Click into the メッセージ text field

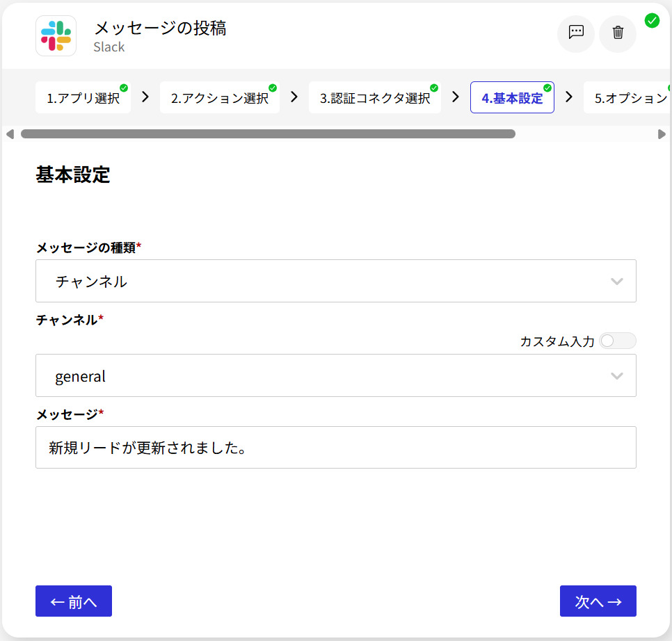point(335,447)
